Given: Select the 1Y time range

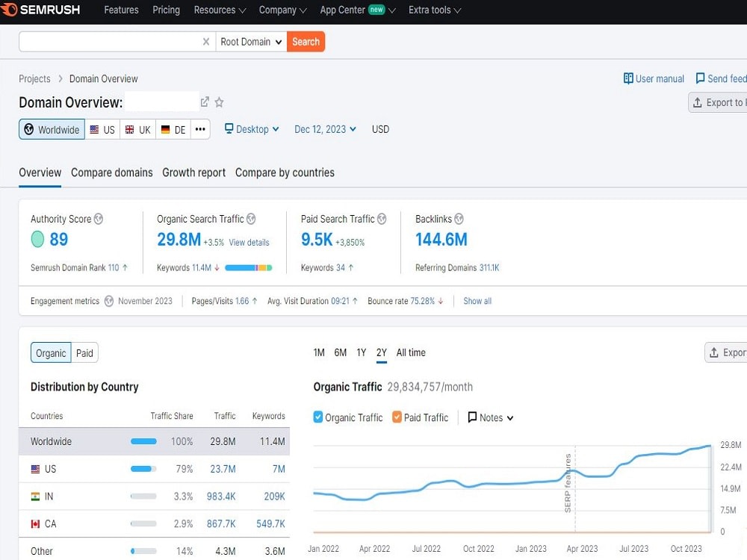Looking at the screenshot, I should point(361,353).
